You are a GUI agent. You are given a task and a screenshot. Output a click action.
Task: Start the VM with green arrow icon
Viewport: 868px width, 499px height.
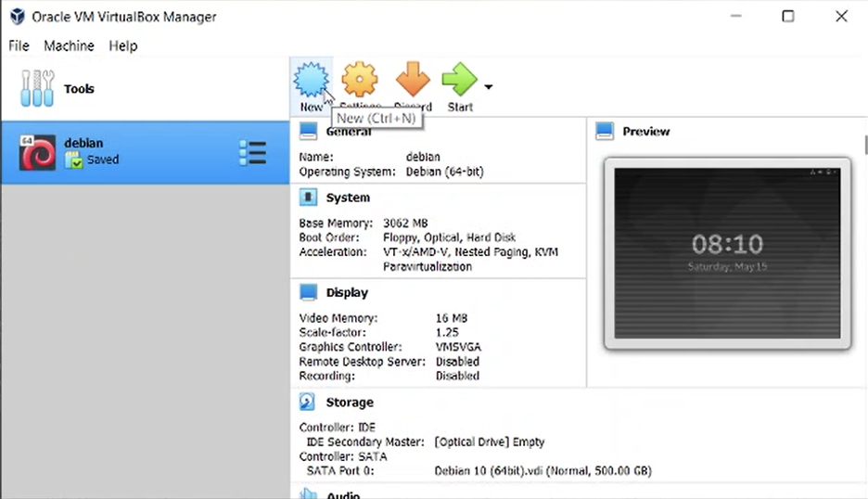(x=459, y=81)
